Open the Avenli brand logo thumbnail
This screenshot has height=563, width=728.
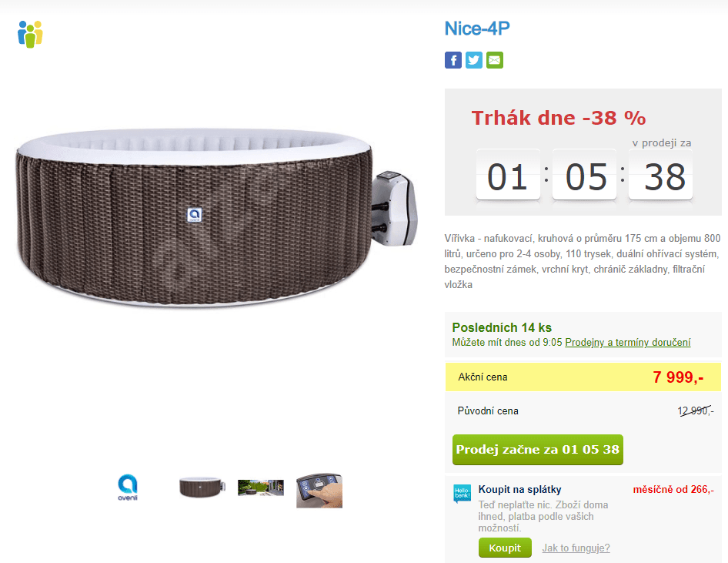tap(128, 488)
